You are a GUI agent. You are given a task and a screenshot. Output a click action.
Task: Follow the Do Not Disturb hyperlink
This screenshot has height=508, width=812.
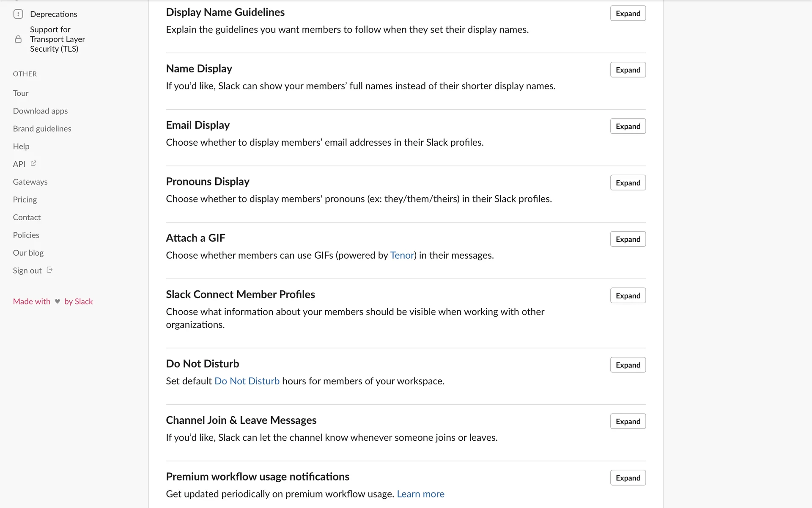[x=247, y=381]
